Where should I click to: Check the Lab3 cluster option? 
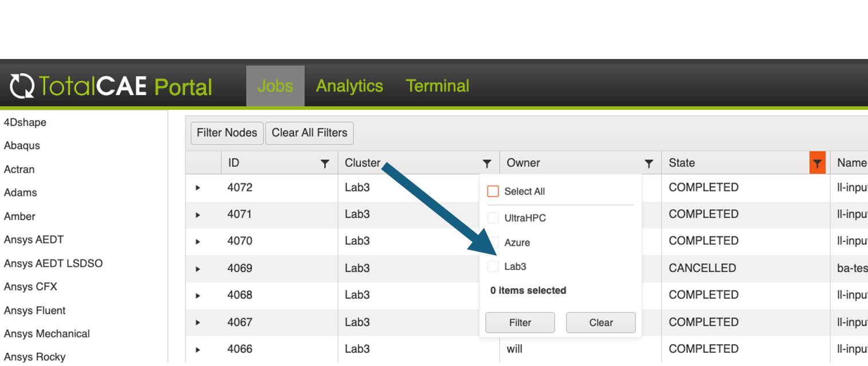click(x=493, y=266)
